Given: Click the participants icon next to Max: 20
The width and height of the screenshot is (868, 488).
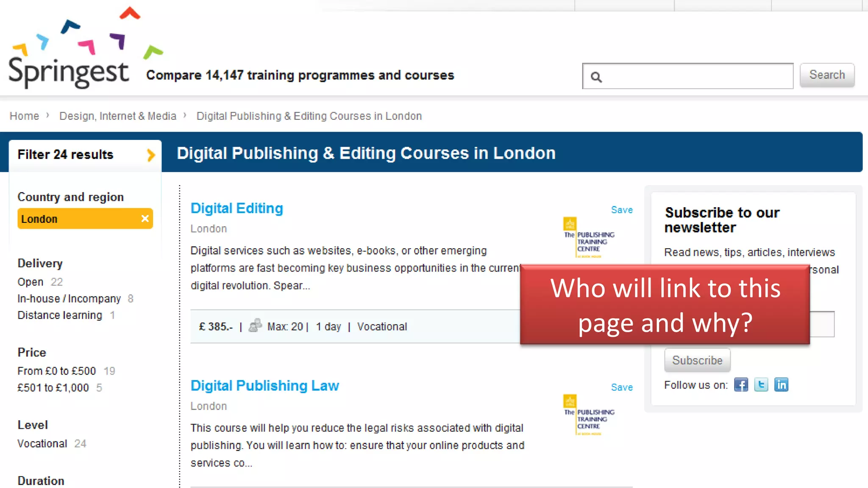Looking at the screenshot, I should [x=255, y=326].
